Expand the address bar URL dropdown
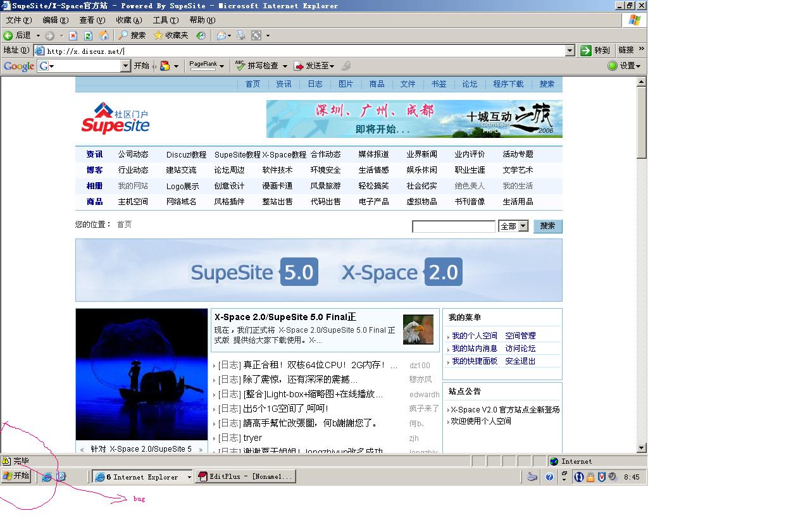The image size is (810, 532). tap(570, 51)
